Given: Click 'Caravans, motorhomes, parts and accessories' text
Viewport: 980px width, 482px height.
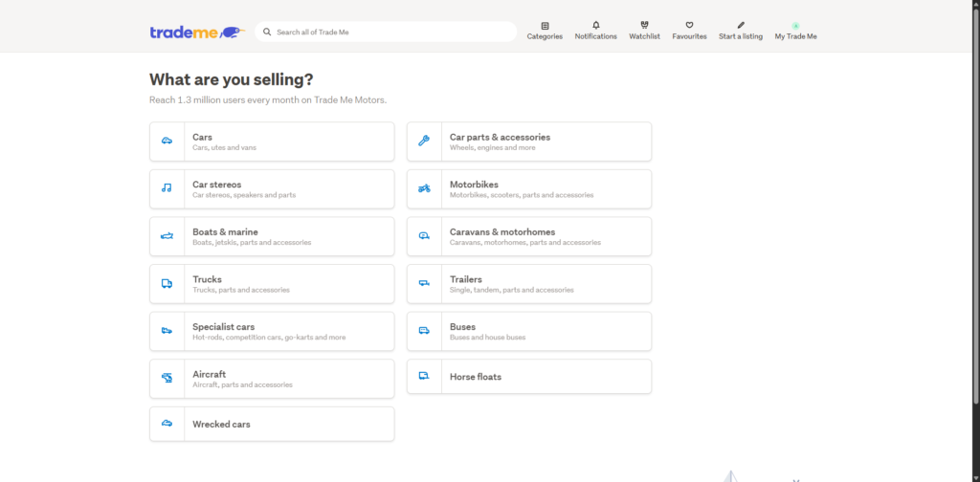Looking at the screenshot, I should click(x=525, y=243).
